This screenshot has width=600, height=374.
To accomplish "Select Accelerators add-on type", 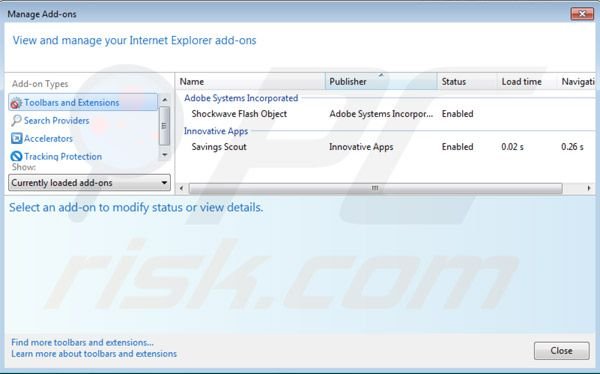I will point(48,139).
